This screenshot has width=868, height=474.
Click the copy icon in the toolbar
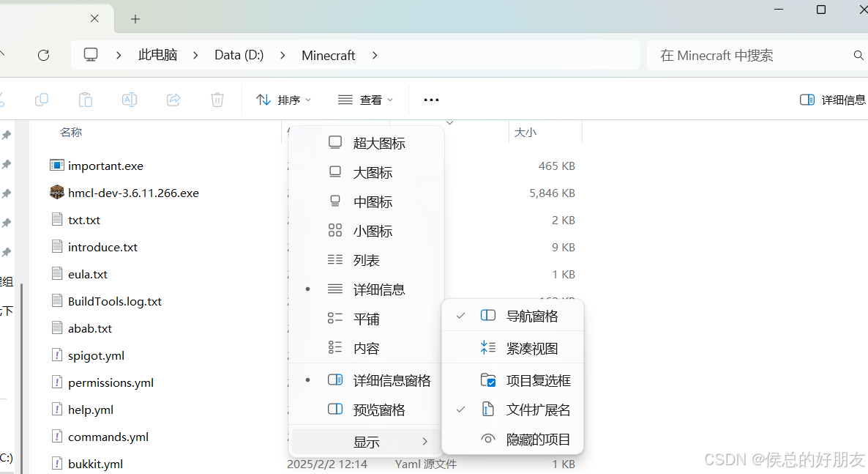coord(42,100)
